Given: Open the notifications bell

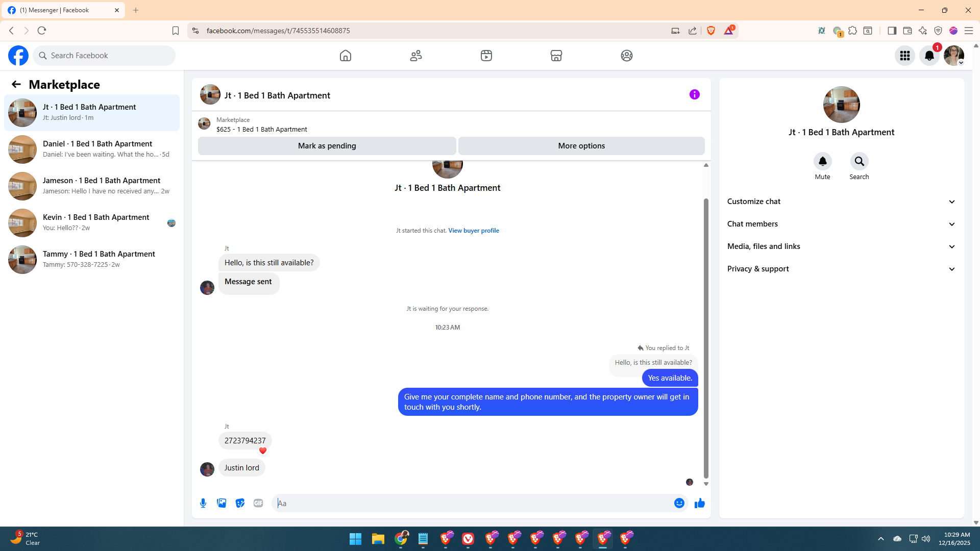Looking at the screenshot, I should [929, 56].
